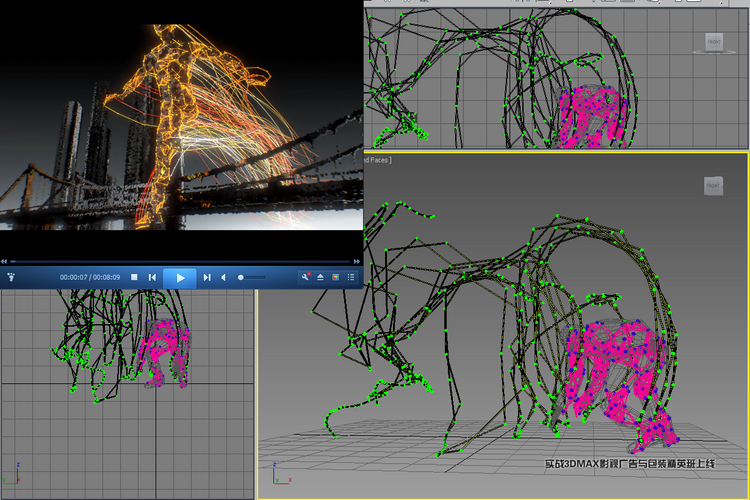The height and width of the screenshot is (500, 750).
Task: Click the FRONT ViewCube in top viewport
Action: point(714,43)
